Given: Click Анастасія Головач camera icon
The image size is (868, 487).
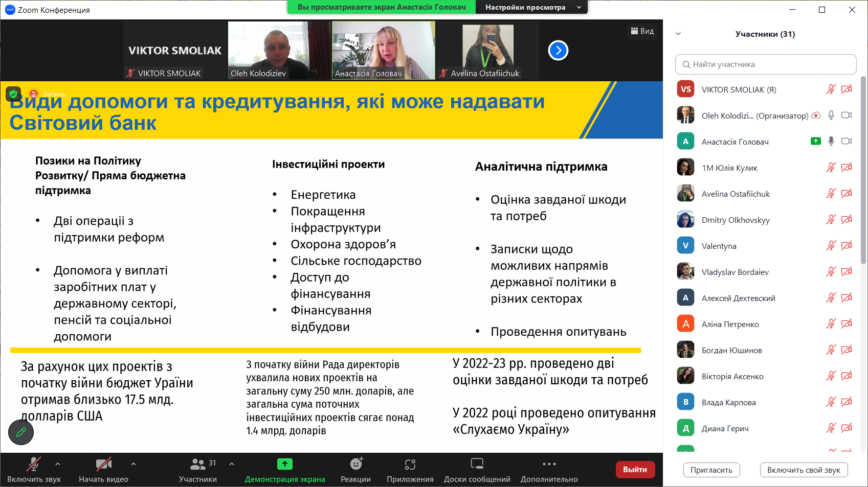Looking at the screenshot, I should pyautogui.click(x=847, y=142).
